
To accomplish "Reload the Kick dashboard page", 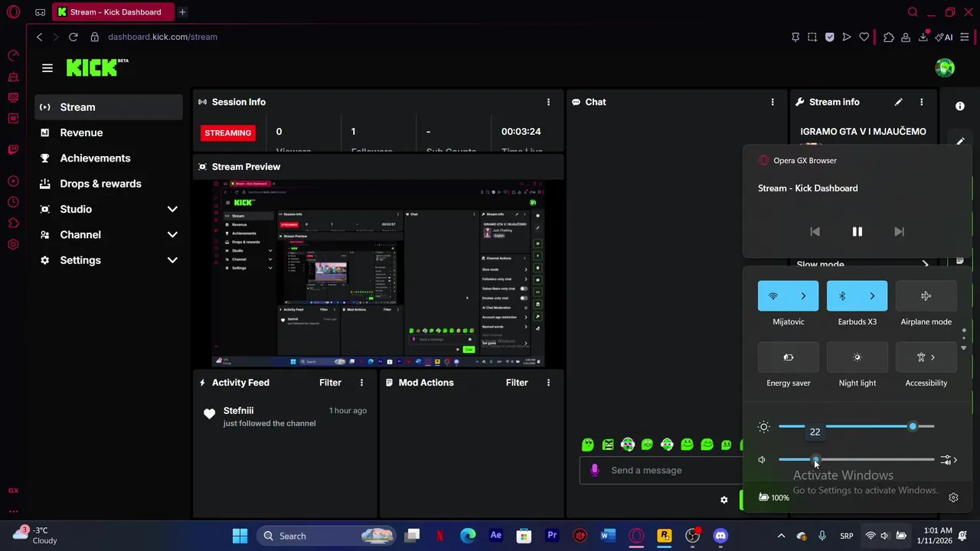I will pyautogui.click(x=73, y=37).
